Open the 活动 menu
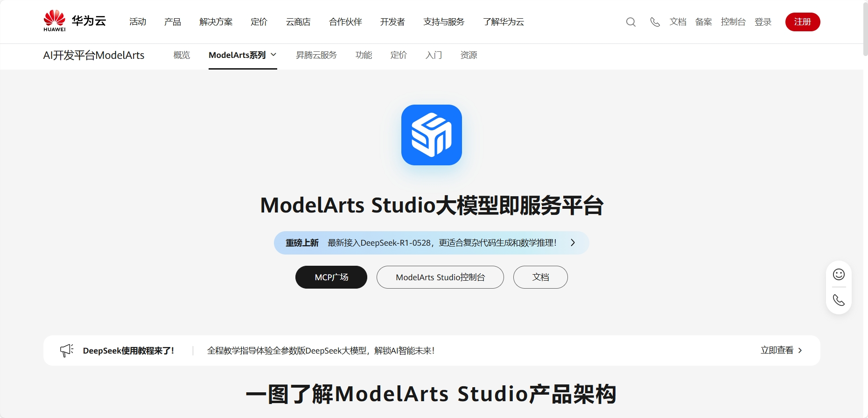 tap(138, 22)
